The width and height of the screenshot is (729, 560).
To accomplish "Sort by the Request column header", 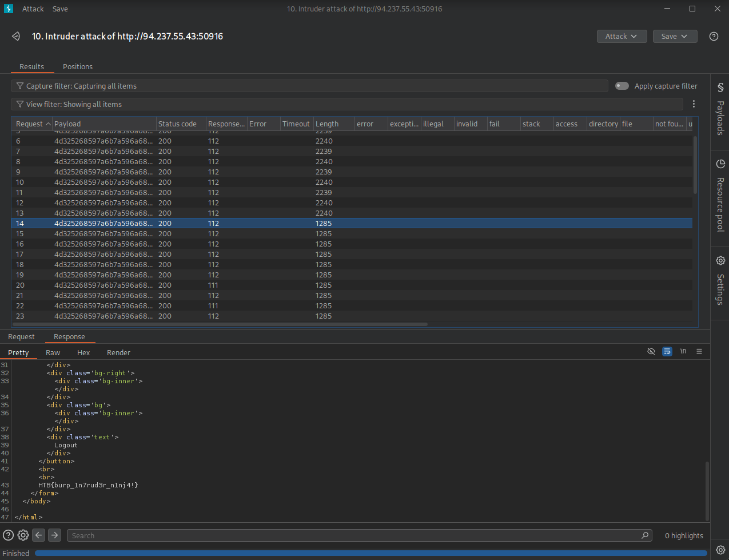I will coord(29,124).
